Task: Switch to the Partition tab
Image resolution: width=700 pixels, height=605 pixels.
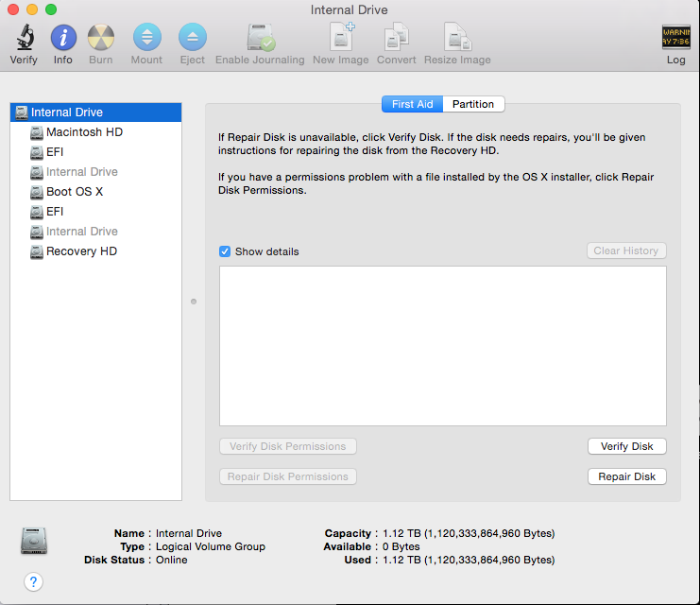Action: point(473,104)
